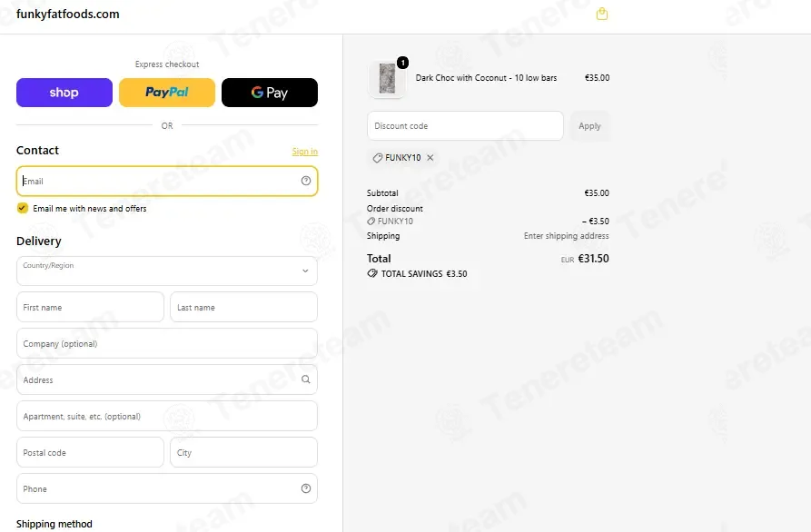Open the Dark Choc with Coconut thumbnail
Viewport: 811px width, 532px height.
pyautogui.click(x=387, y=79)
